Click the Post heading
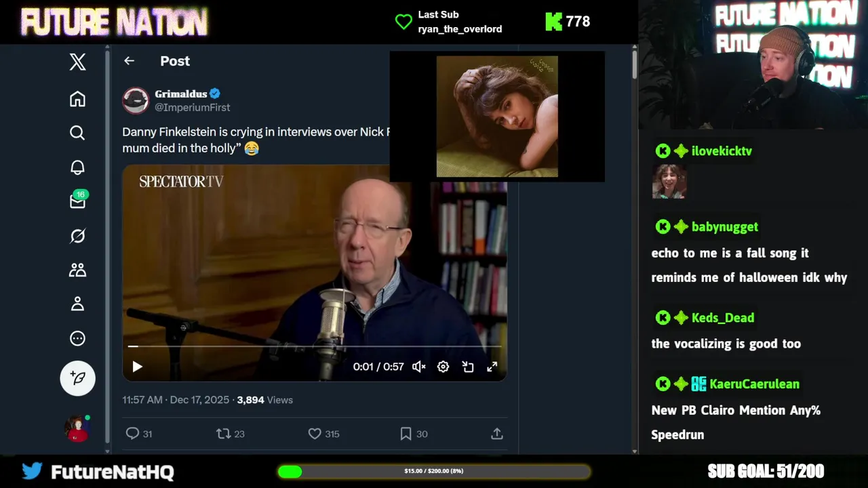Viewport: 868px width, 488px height. (175, 61)
